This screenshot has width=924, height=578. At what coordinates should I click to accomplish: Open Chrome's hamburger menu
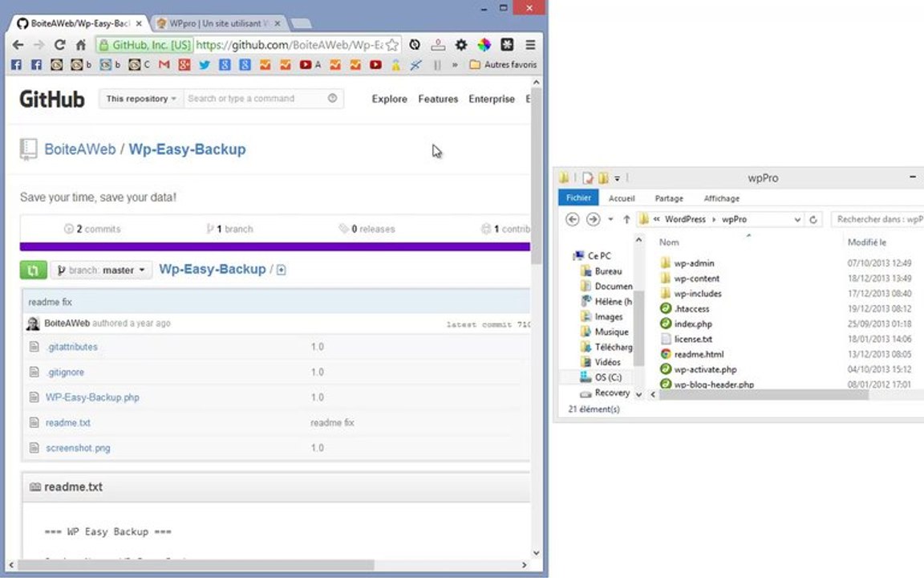point(530,45)
